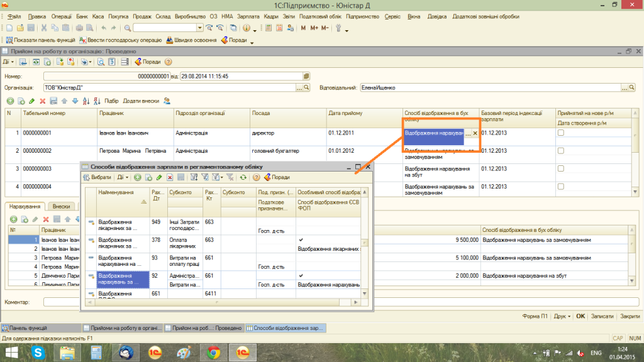The height and width of the screenshot is (362, 644).
Task: Click Ввести господарську операцію
Action: pos(121,40)
